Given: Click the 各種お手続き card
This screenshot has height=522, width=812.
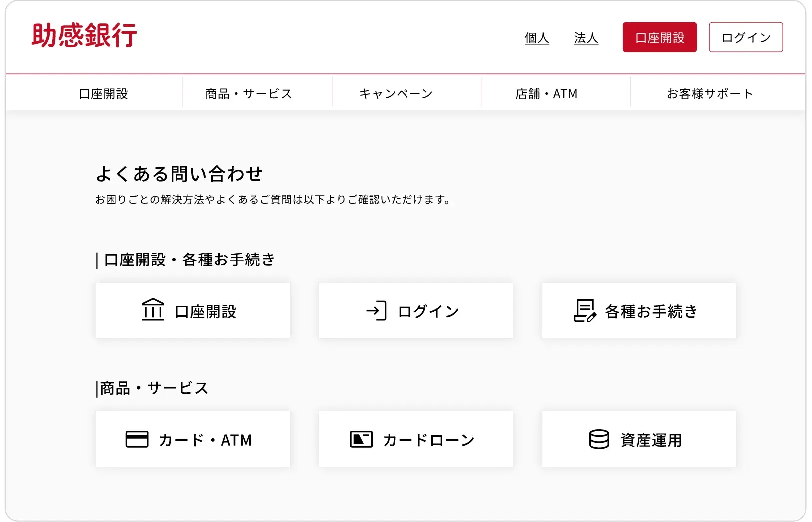Looking at the screenshot, I should pyautogui.click(x=638, y=310).
